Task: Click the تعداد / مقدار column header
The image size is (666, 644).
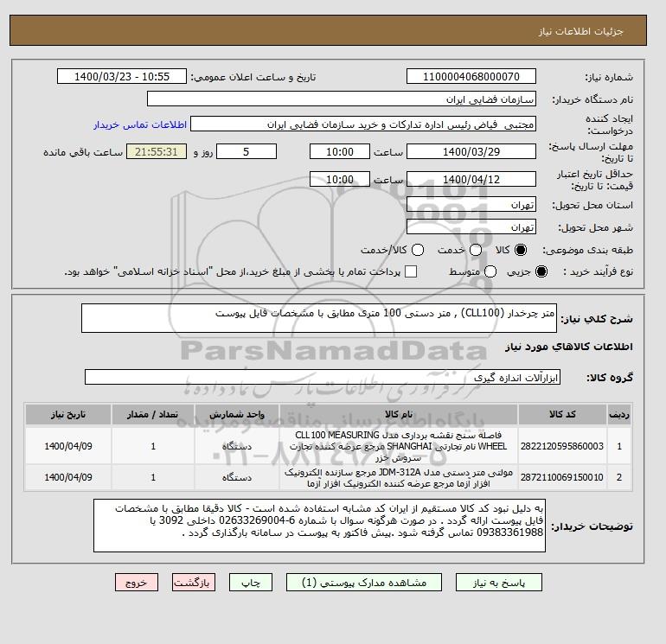Action: 153,414
